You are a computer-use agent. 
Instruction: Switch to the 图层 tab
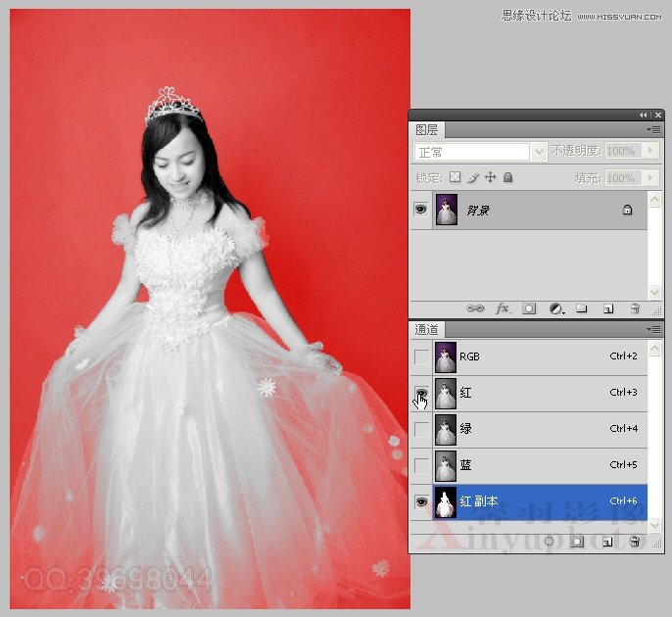point(427,130)
